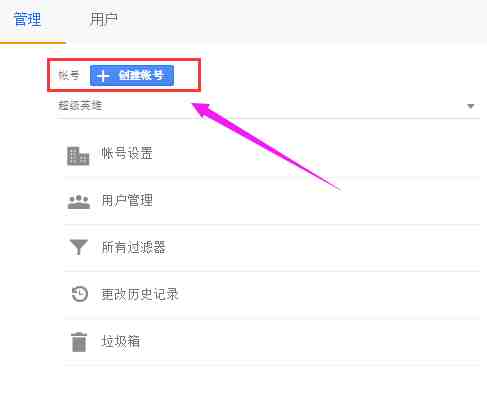Screen dimensions: 487x397
Task: Click the 账号 column label
Action: click(x=69, y=75)
